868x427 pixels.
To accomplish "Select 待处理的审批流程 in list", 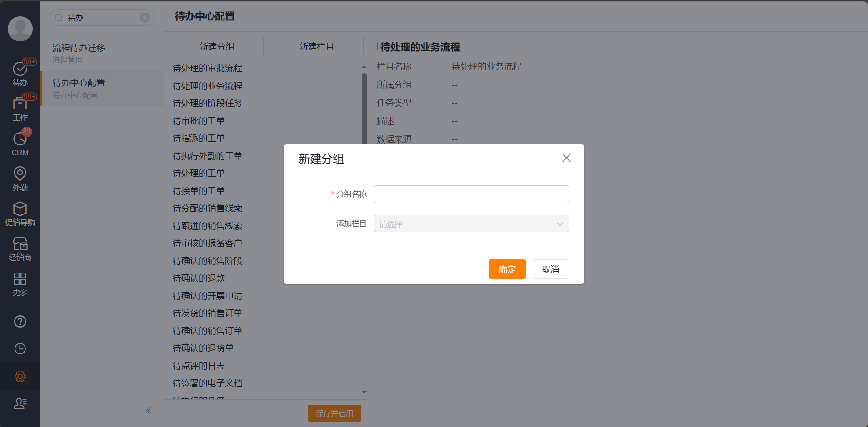I will [x=207, y=68].
